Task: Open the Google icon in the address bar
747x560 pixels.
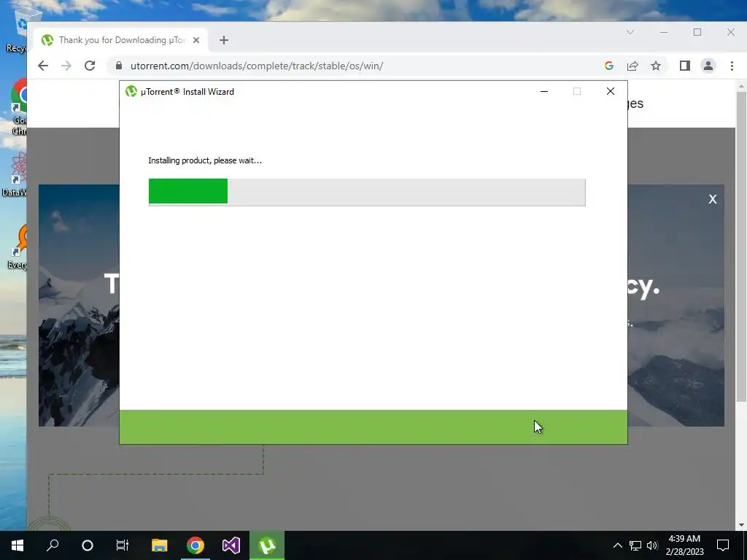Action: 609,66
